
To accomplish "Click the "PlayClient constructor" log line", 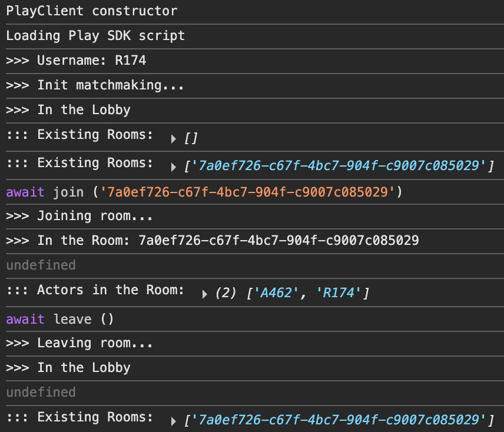I will coord(91,11).
